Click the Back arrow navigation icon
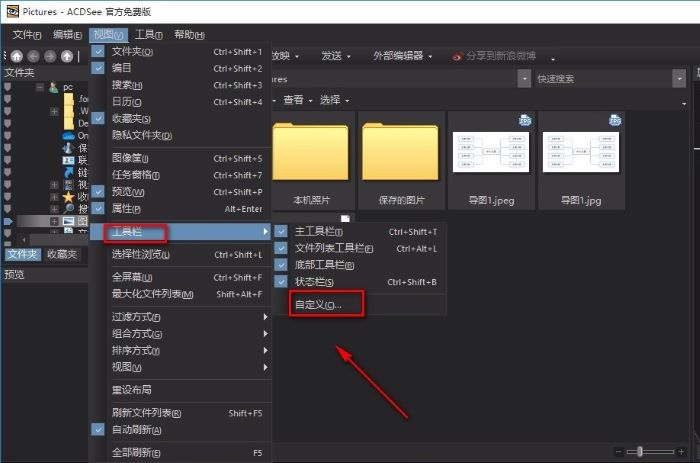Viewport: 700px width, 463px height. click(x=33, y=56)
